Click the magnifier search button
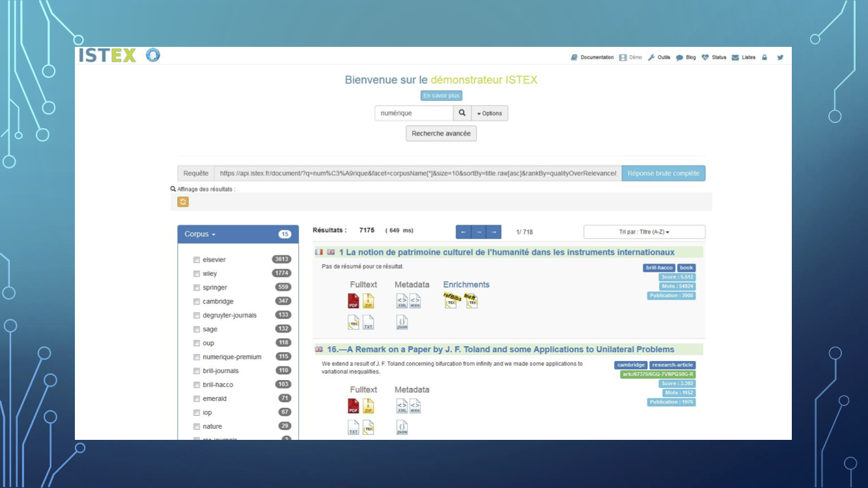This screenshot has height=488, width=868. (462, 113)
